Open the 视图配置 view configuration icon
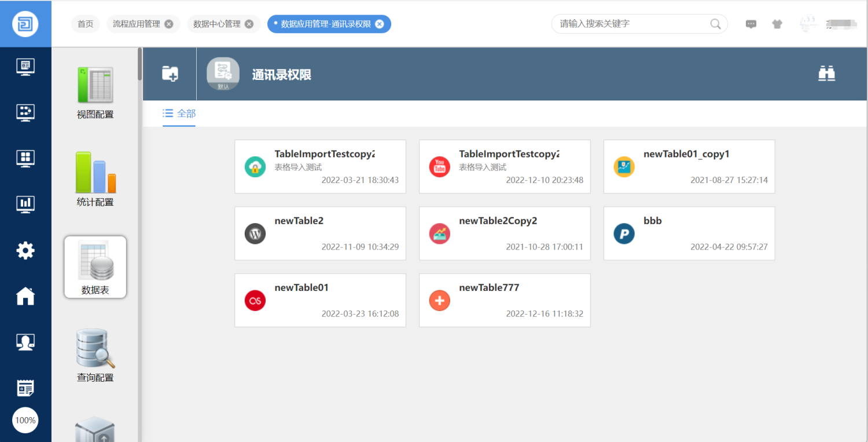 coord(95,93)
